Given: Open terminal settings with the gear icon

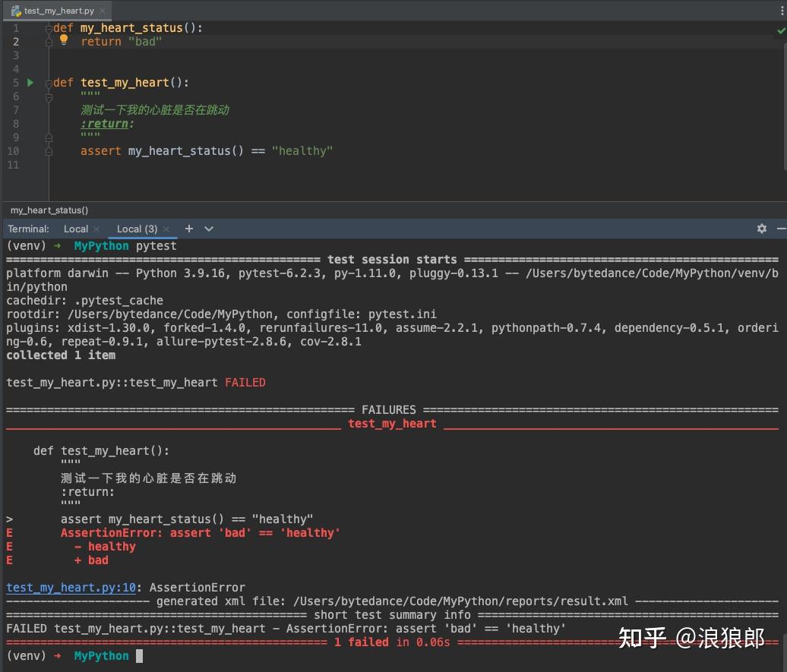Looking at the screenshot, I should tap(761, 229).
